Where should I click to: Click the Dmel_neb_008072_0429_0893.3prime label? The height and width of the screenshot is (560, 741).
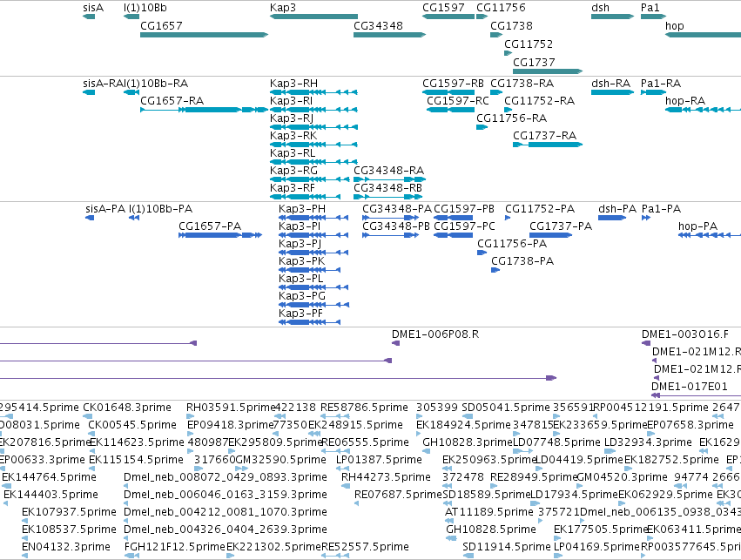point(226,477)
